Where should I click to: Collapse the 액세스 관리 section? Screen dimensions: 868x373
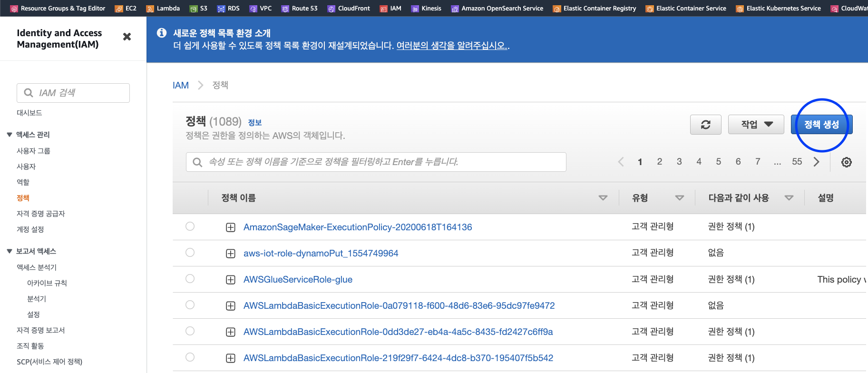click(10, 135)
